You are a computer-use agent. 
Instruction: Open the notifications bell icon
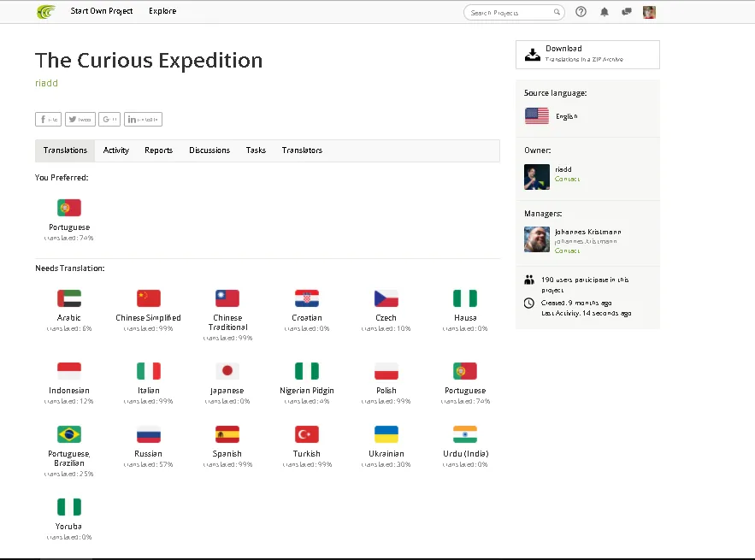[x=605, y=12]
